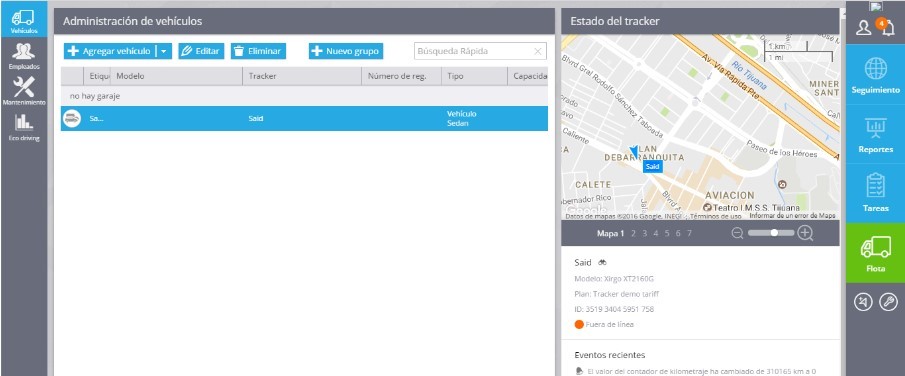The width and height of the screenshot is (905, 376).
Task: Switch to Mapa tab 2
Action: (633, 233)
